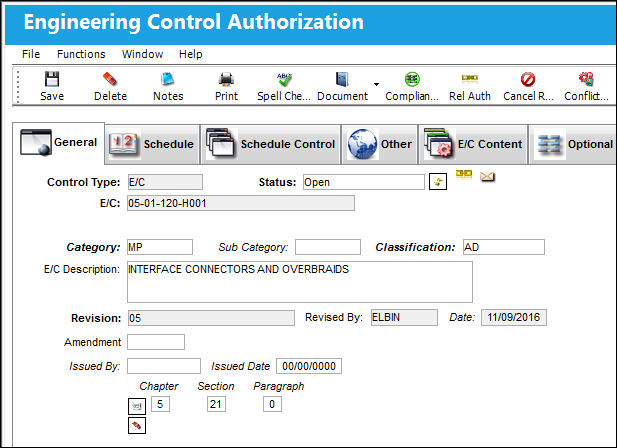Click the envelope mail icon beside Status

point(487,177)
